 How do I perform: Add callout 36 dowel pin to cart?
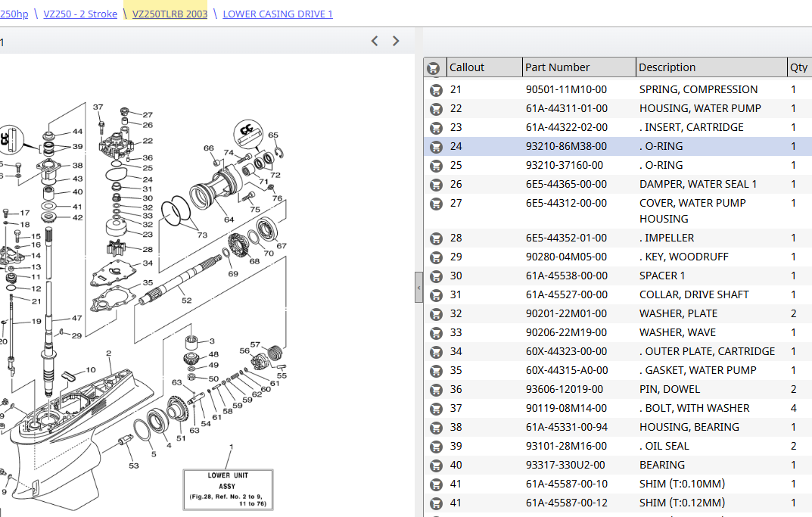click(x=436, y=390)
